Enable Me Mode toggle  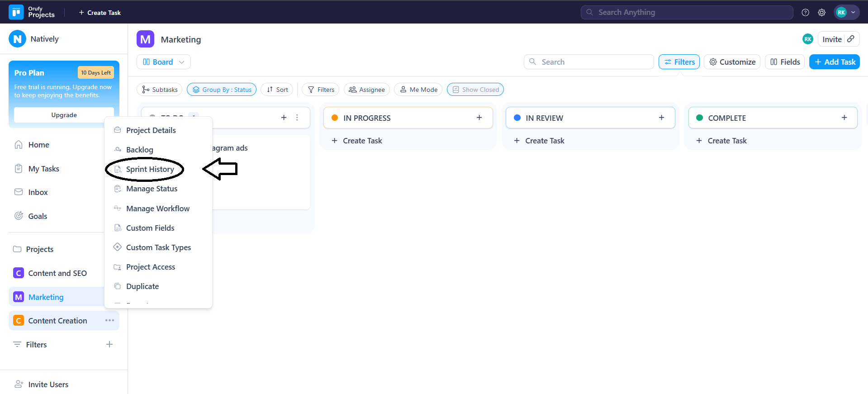418,90
